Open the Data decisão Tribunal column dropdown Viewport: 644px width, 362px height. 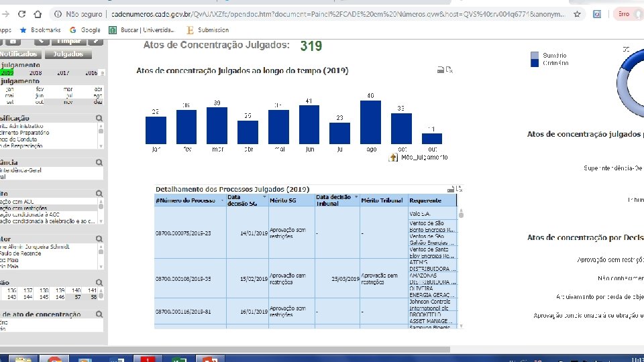(356, 197)
